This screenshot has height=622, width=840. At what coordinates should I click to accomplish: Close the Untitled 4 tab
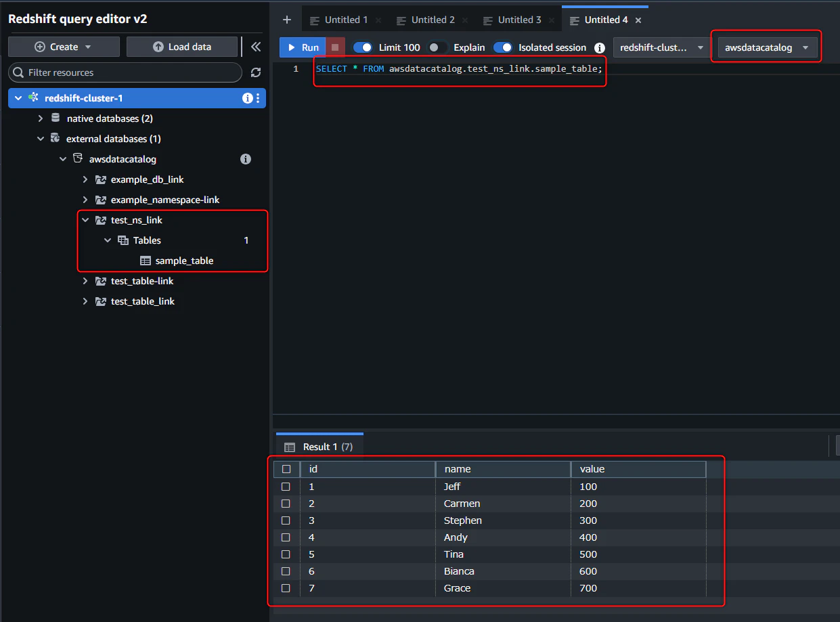coord(638,20)
